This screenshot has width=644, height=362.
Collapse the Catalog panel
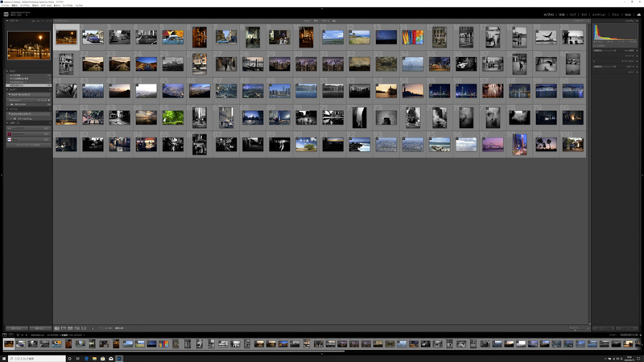pos(7,71)
